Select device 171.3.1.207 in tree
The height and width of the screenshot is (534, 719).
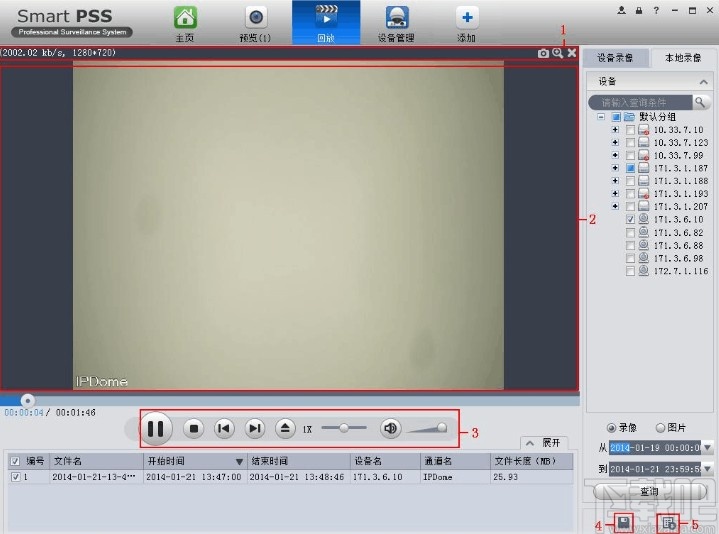point(680,207)
